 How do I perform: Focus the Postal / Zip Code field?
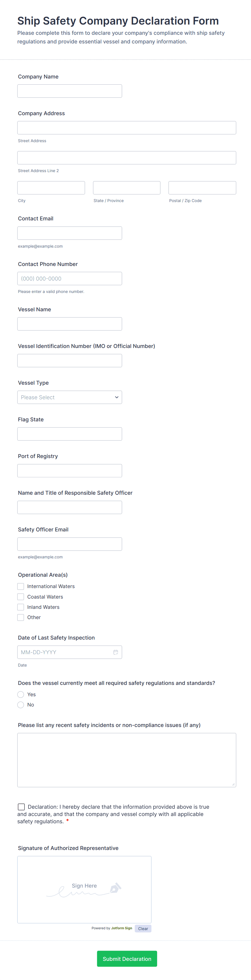[202, 188]
